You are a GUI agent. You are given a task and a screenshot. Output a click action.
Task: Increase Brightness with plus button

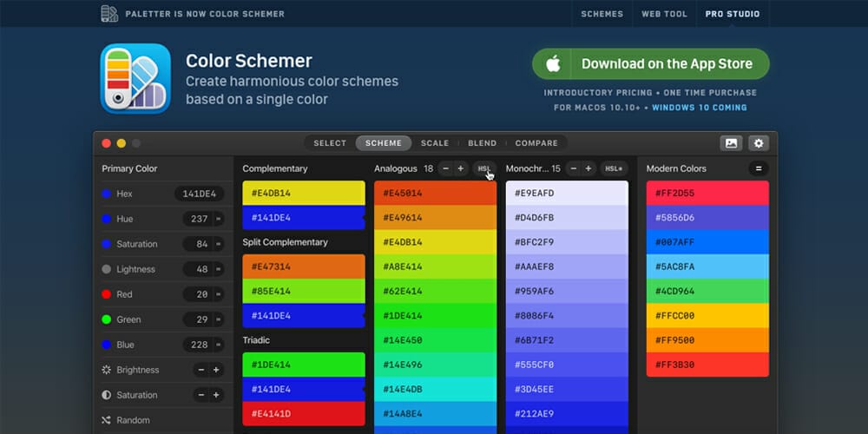tap(216, 370)
